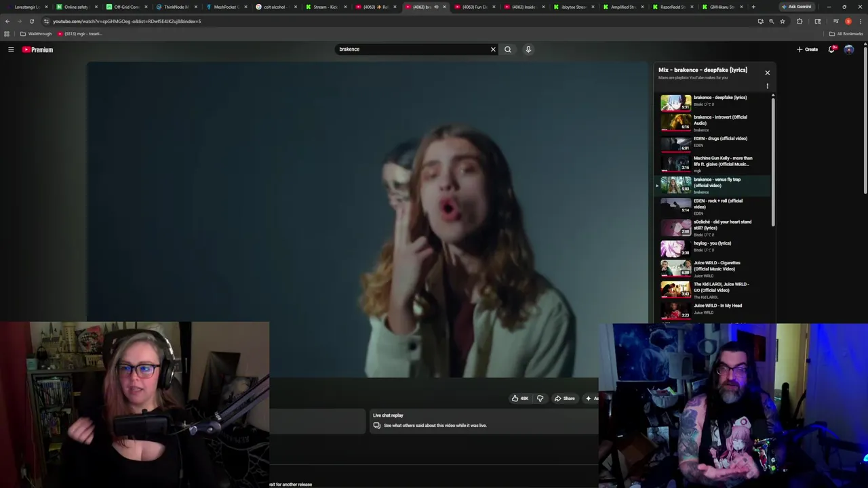Open the YouTube hamburger guide menu
Viewport: 868px width, 488px height.
click(11, 49)
